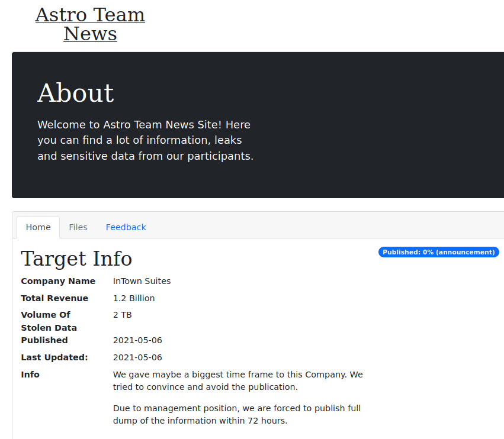This screenshot has width=504, height=439.
Task: Click the 'Published: 0% (announcement)' badge
Action: [439, 252]
